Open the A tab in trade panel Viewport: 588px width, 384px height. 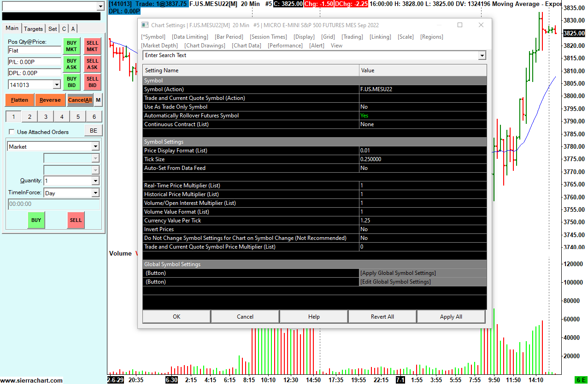(x=73, y=29)
